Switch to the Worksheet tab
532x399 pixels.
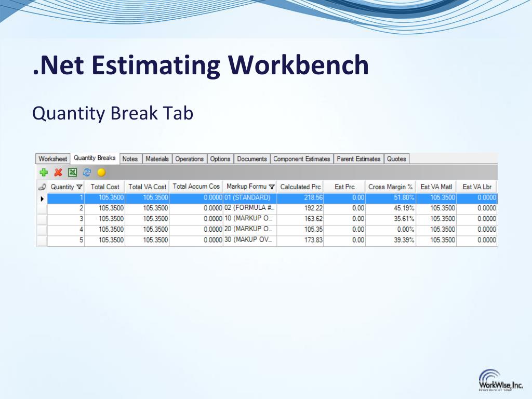(53, 159)
